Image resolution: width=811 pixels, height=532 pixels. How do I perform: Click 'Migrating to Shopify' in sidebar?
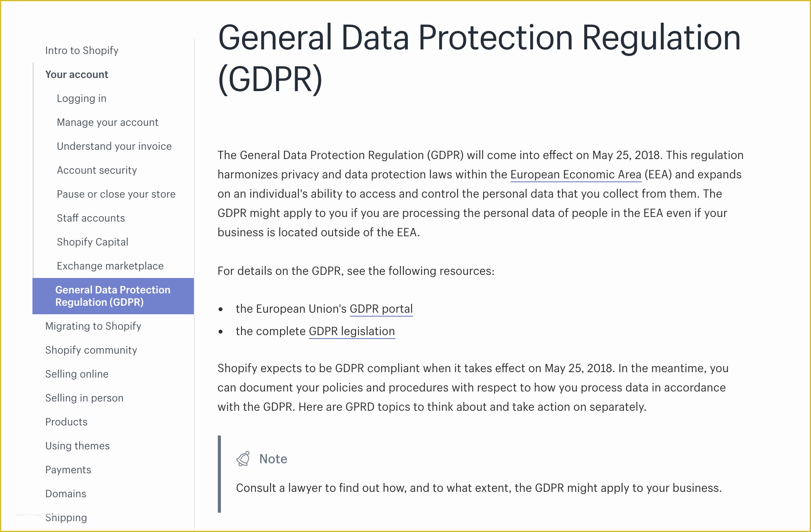click(95, 326)
